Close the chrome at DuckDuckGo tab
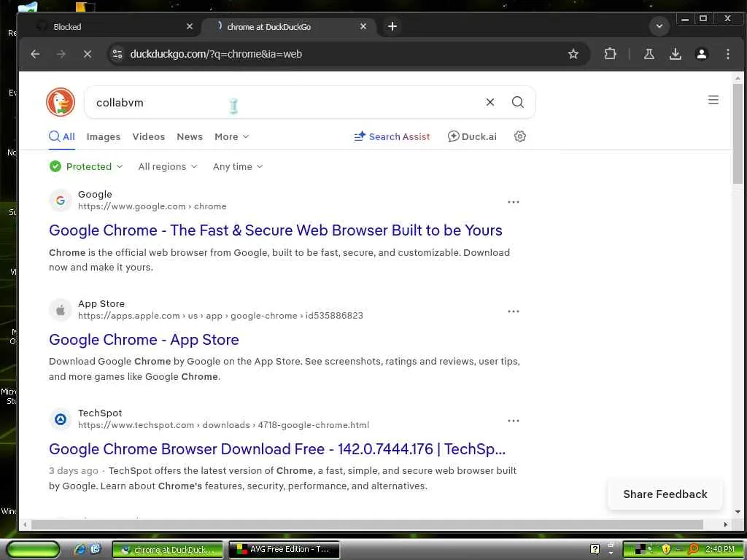Image resolution: width=747 pixels, height=560 pixels. tap(363, 27)
